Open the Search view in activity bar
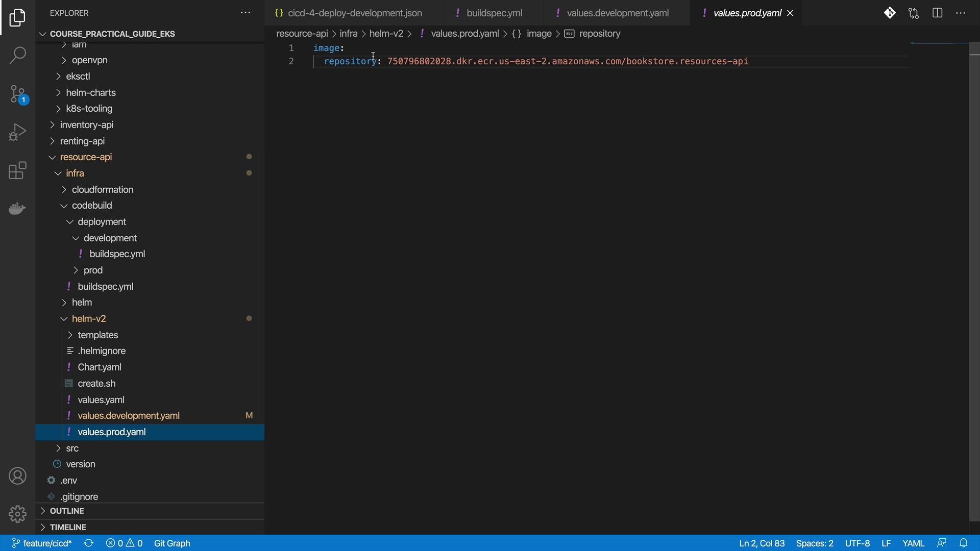Image resolution: width=980 pixels, height=551 pixels. click(x=17, y=55)
